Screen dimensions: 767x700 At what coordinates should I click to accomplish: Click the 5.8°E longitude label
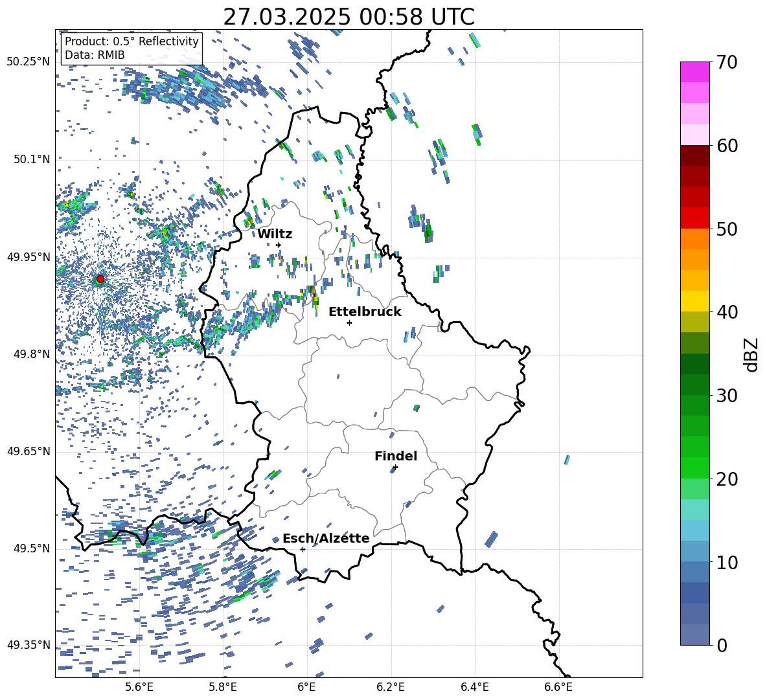(x=223, y=687)
